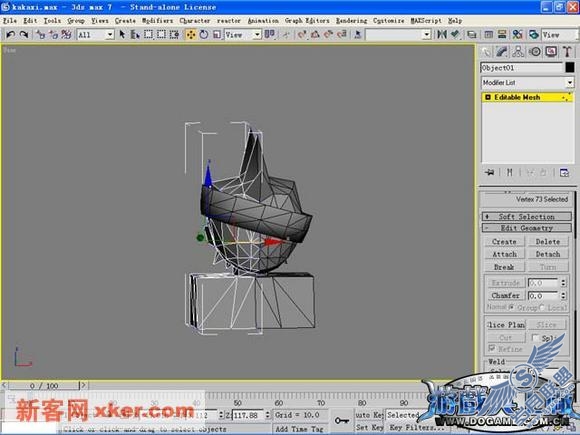Open the All selection filter dropdown
Viewport: 580px width, 435px height.
pyautogui.click(x=95, y=35)
